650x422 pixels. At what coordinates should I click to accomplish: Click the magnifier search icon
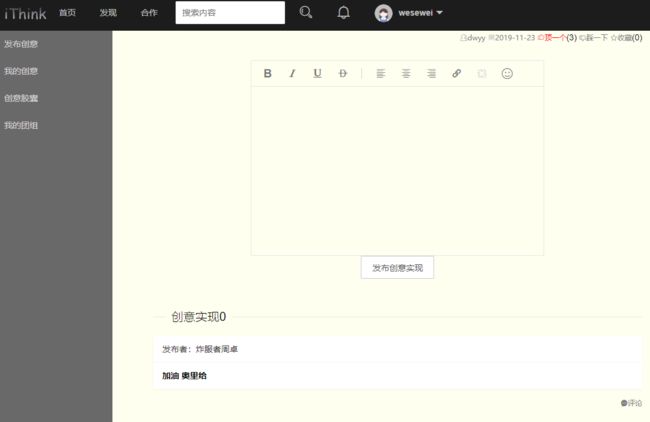click(x=306, y=12)
